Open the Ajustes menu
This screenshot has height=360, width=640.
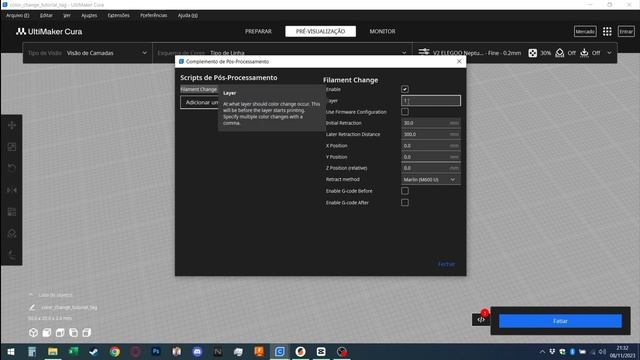tap(89, 16)
